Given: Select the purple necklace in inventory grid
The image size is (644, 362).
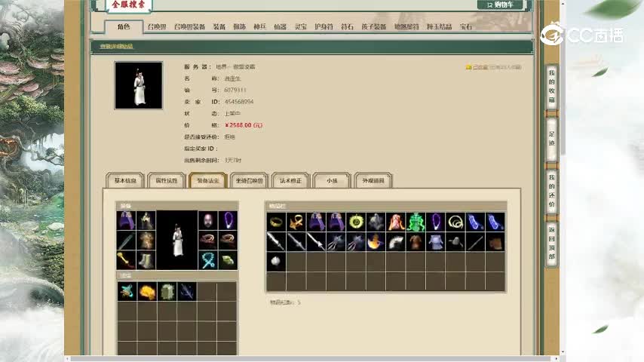Looking at the screenshot, I should pos(436,222).
